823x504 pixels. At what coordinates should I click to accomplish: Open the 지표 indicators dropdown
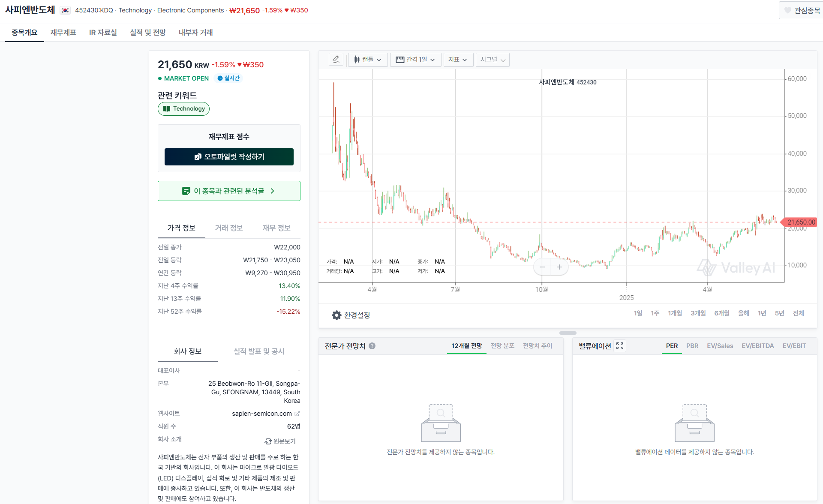click(x=458, y=60)
